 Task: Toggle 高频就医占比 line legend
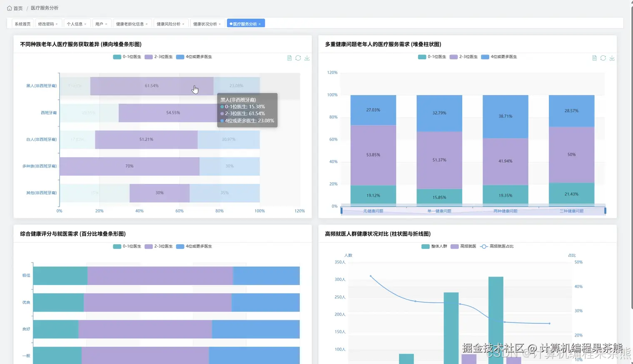497,247
